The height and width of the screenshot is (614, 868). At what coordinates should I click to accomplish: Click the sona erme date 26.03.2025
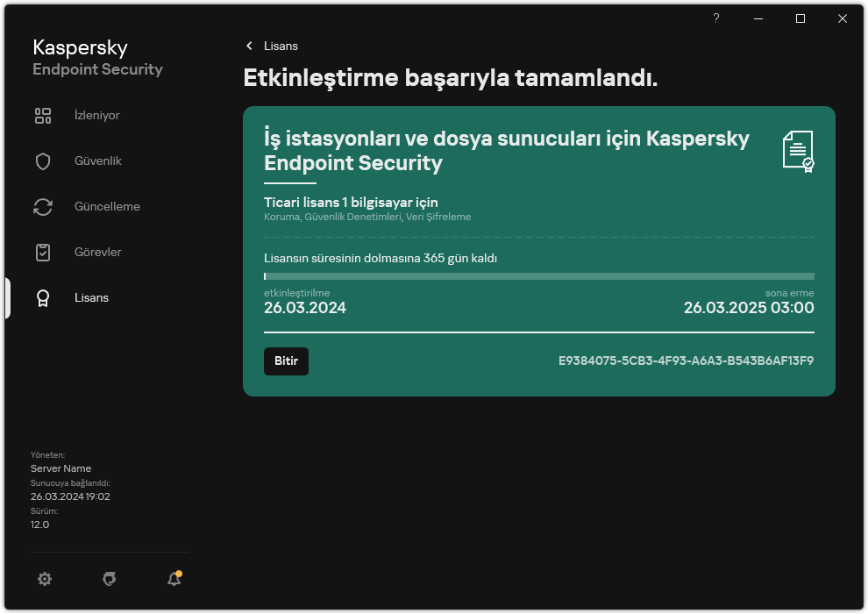tap(749, 308)
